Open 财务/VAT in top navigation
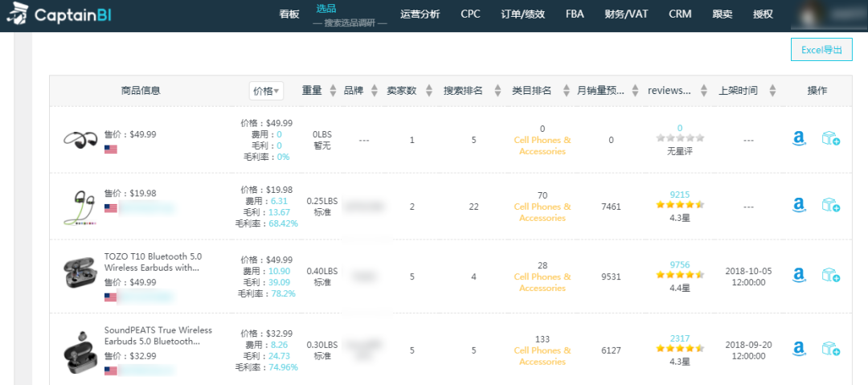The height and width of the screenshot is (385, 868). coord(627,14)
